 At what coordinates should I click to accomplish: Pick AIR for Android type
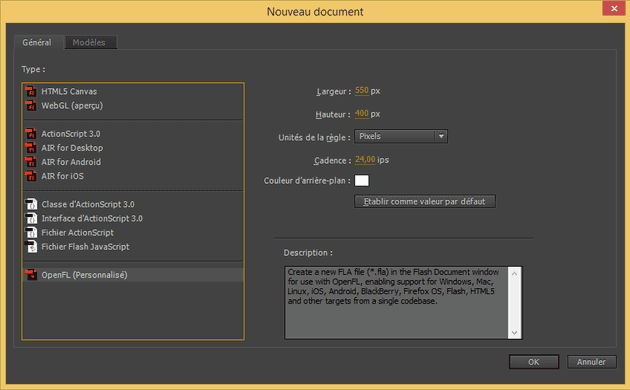coord(133,162)
